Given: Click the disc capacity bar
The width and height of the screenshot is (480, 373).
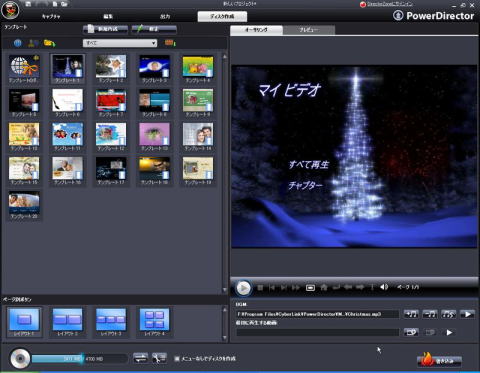Looking at the screenshot, I should (x=79, y=359).
